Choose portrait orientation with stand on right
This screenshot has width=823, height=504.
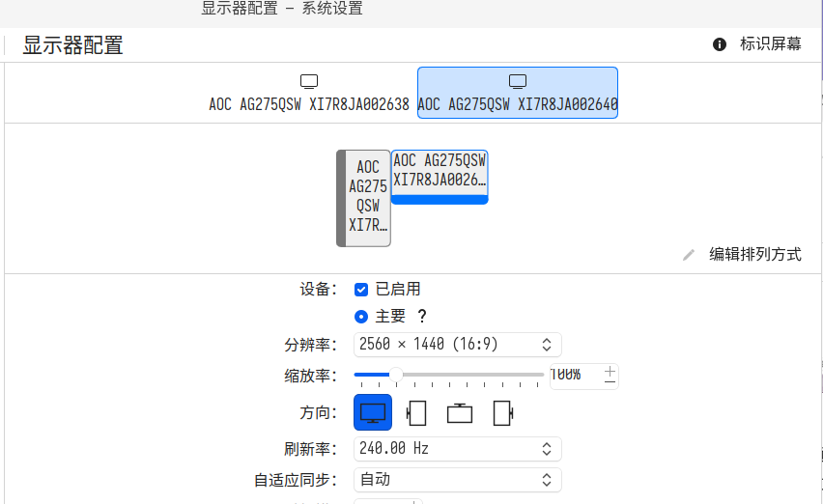pyautogui.click(x=502, y=412)
